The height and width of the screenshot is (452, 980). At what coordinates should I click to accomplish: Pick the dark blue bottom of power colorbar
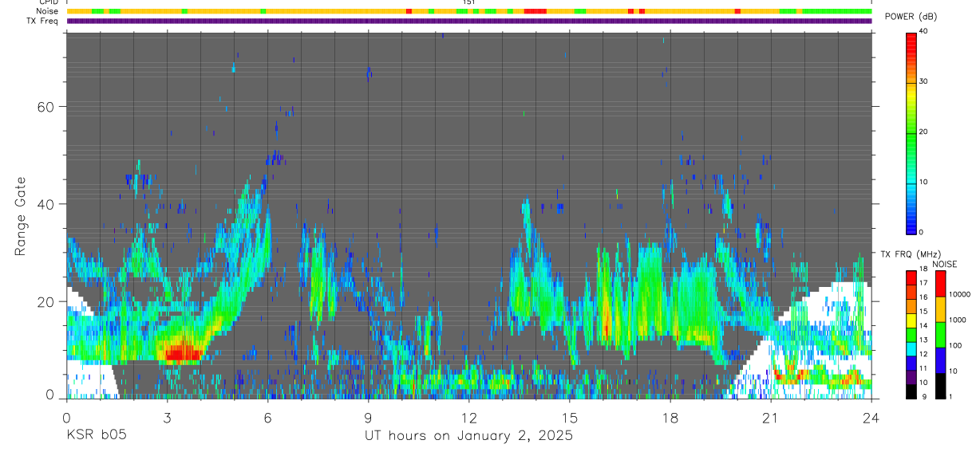click(x=911, y=227)
